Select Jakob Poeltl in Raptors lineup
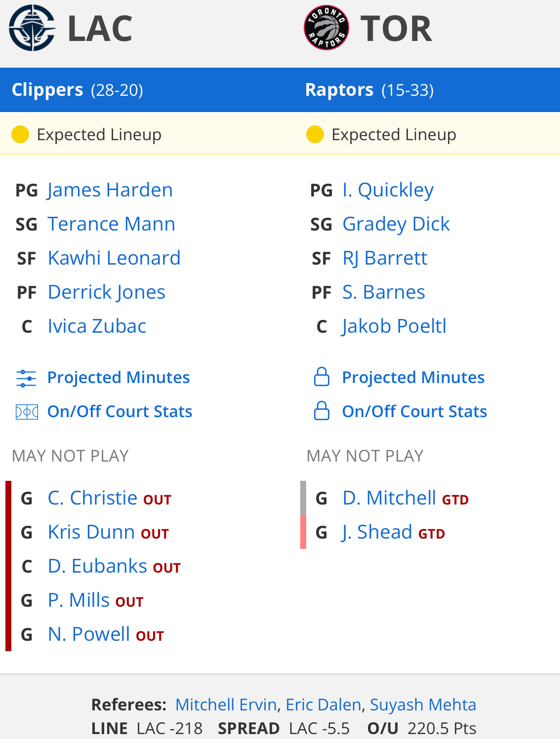Image resolution: width=560 pixels, height=739 pixels. 394,326
